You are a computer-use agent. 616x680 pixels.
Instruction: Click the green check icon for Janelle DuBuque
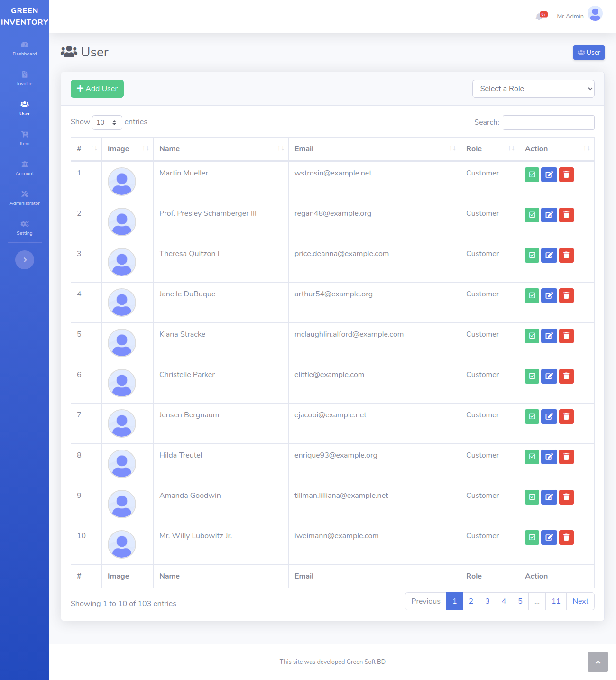(532, 296)
